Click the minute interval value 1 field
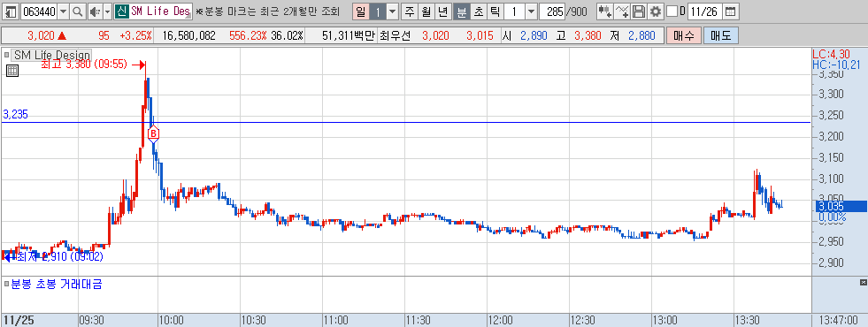This screenshot has width=868, height=327. click(515, 11)
